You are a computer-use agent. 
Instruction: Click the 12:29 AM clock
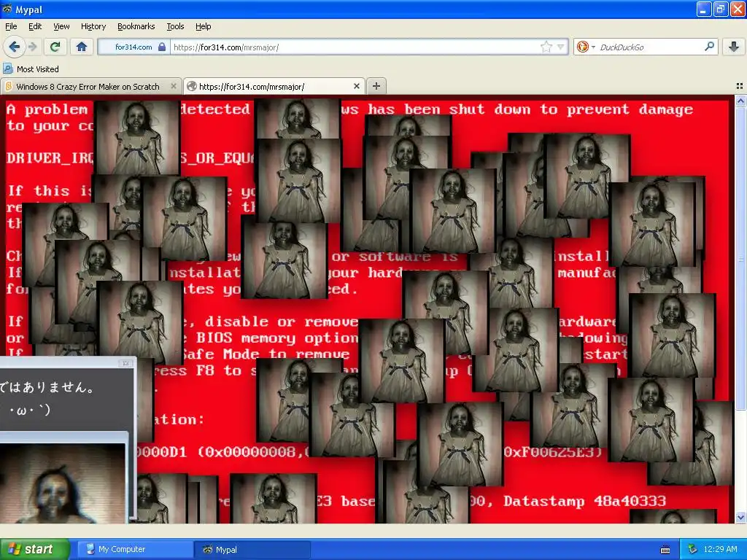[x=720, y=549]
